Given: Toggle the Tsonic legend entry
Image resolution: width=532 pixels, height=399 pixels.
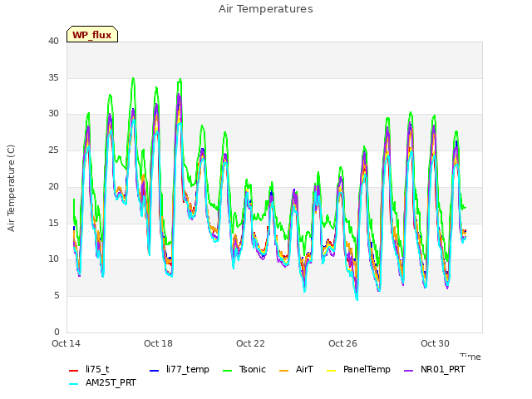Looking at the screenshot, I should [x=244, y=369].
